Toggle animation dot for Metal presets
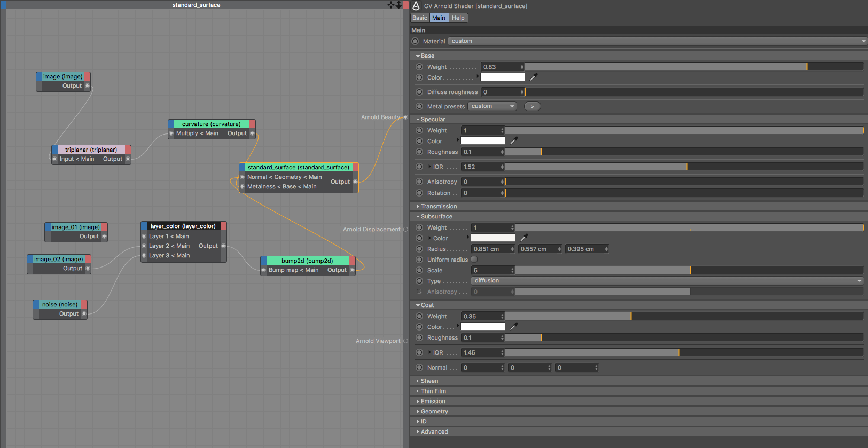 click(419, 106)
